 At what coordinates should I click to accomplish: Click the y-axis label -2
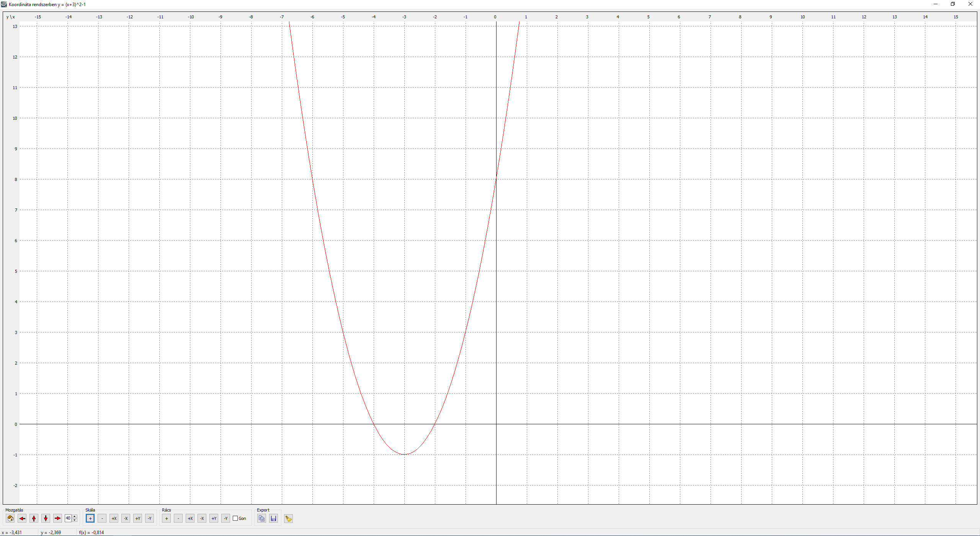click(x=15, y=485)
